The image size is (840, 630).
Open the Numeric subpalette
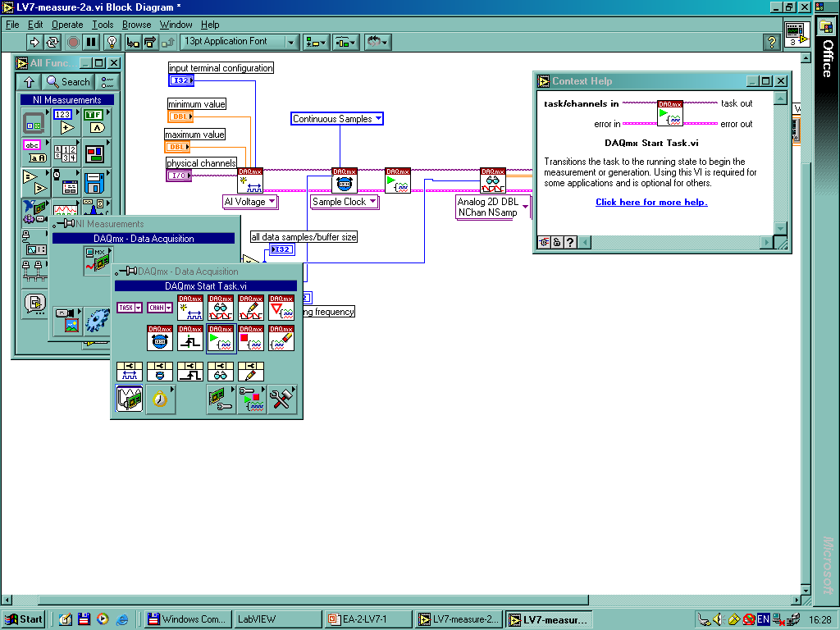66,123
